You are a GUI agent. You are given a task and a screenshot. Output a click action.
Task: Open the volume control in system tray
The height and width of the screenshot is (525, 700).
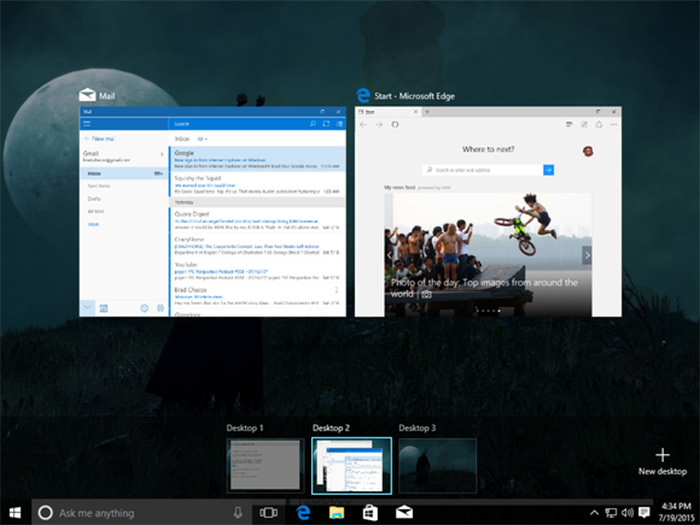(x=628, y=512)
